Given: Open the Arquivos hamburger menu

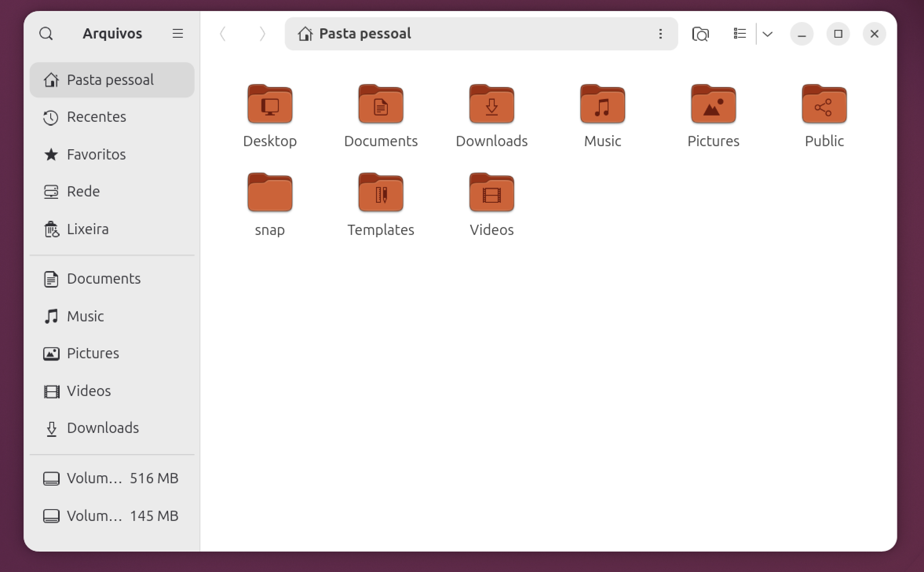Looking at the screenshot, I should [x=178, y=34].
